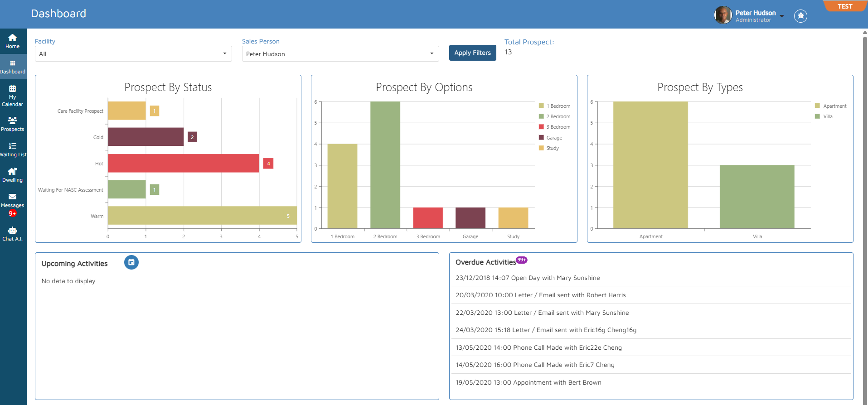Screen dimensions: 868x405
Task: Launch Chat A.I. from sidebar
Action: pos(13,234)
